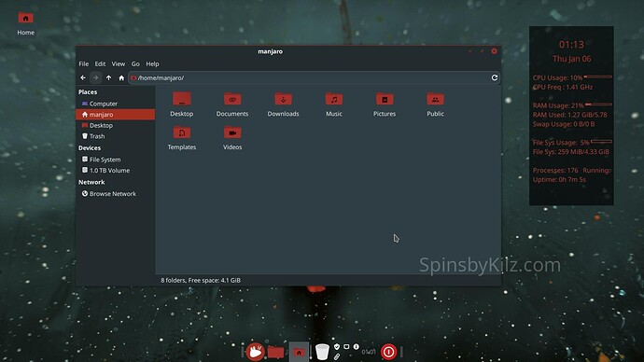Click the "CPU Freq : 1.41 GHz" text
Viewport: 644px width, 362px height.
click(x=563, y=87)
